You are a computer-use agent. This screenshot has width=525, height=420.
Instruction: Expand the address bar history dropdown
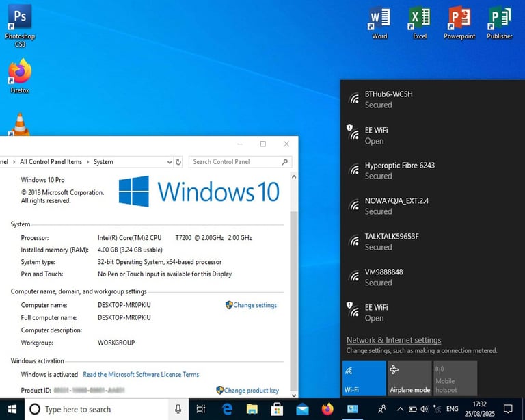(170, 162)
